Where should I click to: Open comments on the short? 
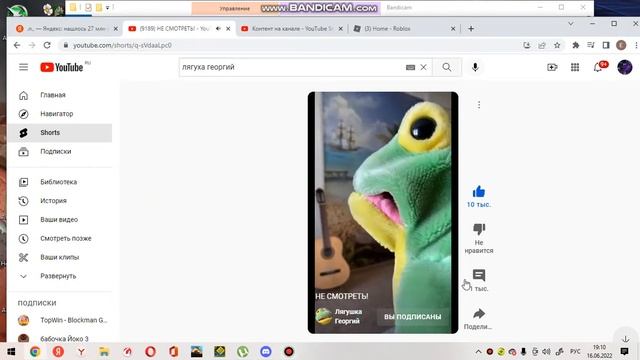[479, 275]
